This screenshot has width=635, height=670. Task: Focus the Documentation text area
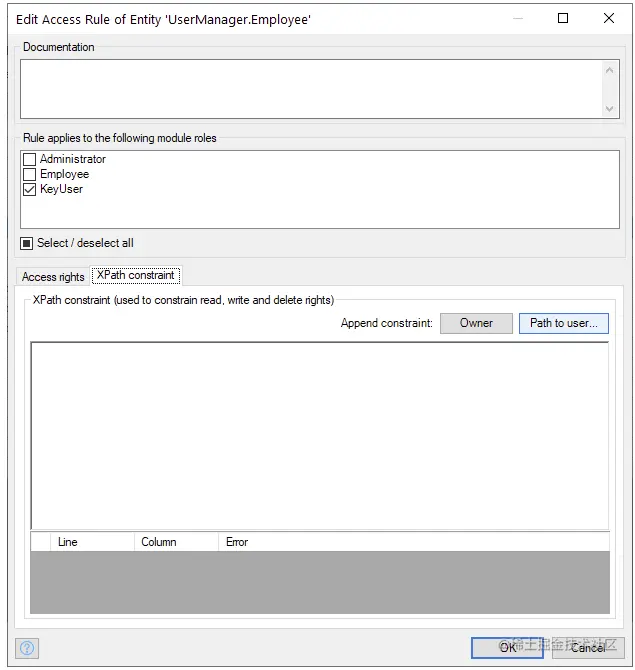(x=311, y=89)
